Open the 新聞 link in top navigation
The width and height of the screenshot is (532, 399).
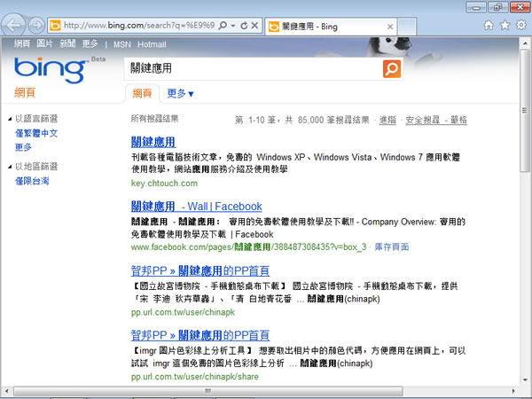(x=67, y=43)
